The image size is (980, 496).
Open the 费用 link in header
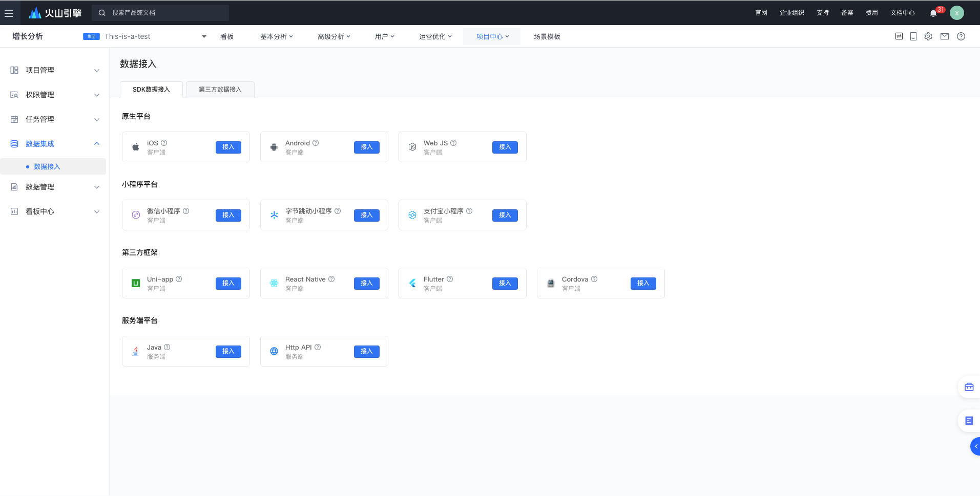[x=872, y=13]
